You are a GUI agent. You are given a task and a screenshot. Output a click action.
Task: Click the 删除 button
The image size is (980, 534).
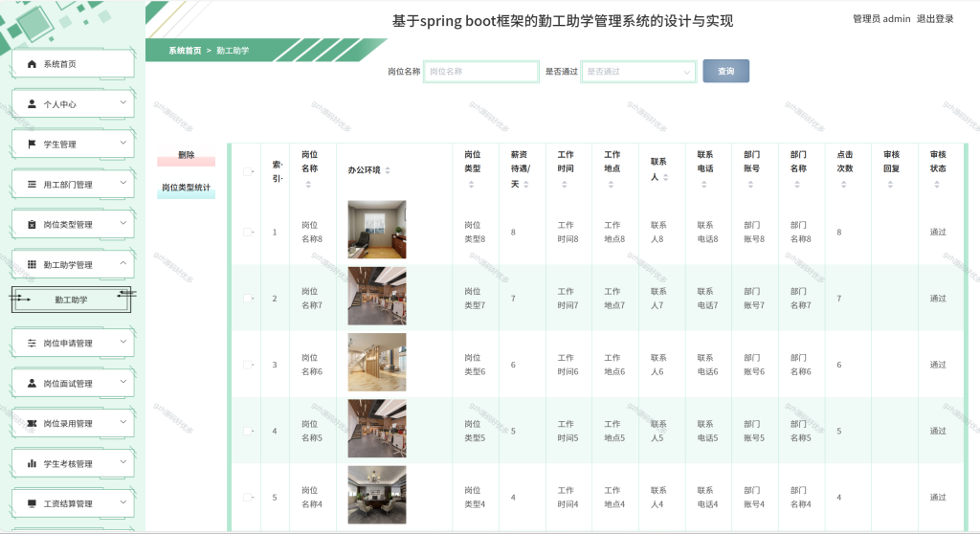point(187,156)
